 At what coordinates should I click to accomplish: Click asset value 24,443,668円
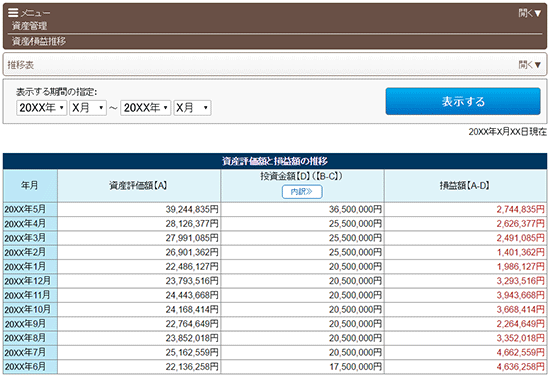192,295
